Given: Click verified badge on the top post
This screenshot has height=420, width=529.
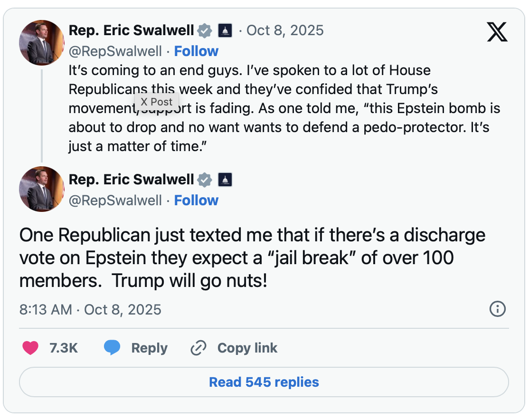Looking at the screenshot, I should click(x=205, y=31).
